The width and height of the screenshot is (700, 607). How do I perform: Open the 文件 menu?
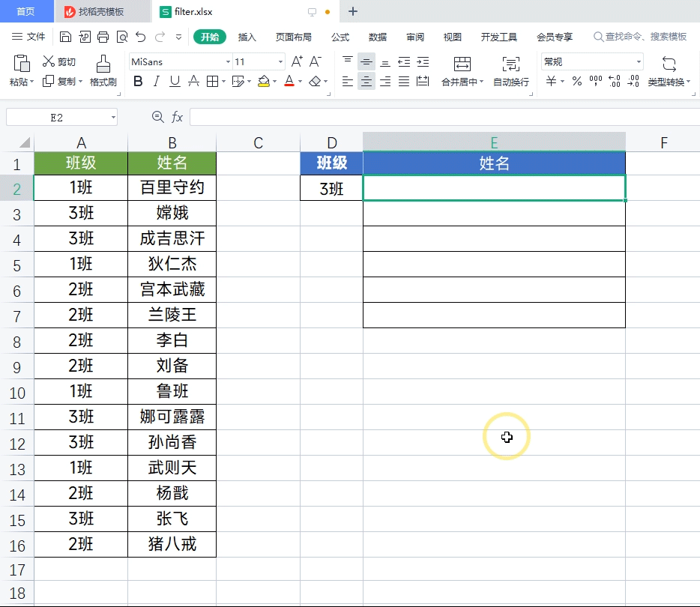coord(28,37)
